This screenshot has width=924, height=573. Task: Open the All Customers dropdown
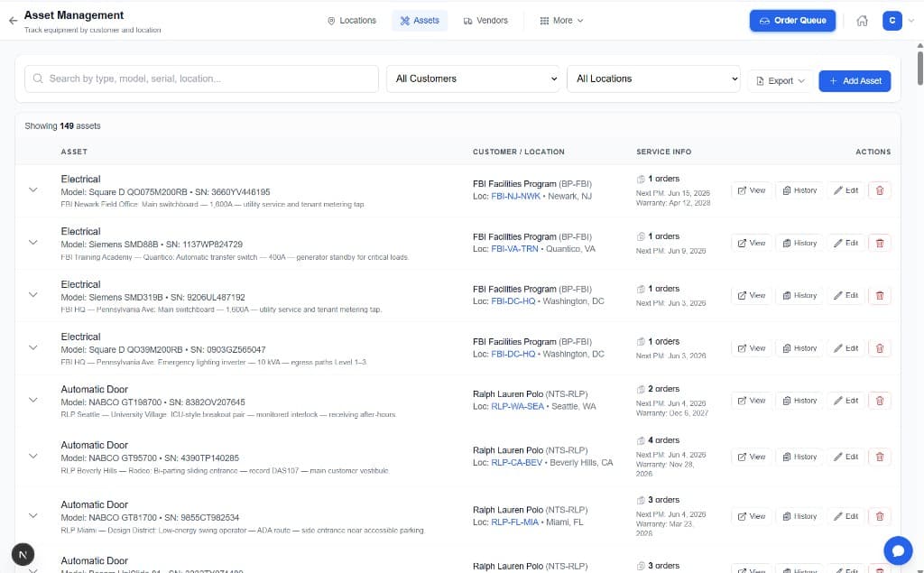[x=473, y=79]
